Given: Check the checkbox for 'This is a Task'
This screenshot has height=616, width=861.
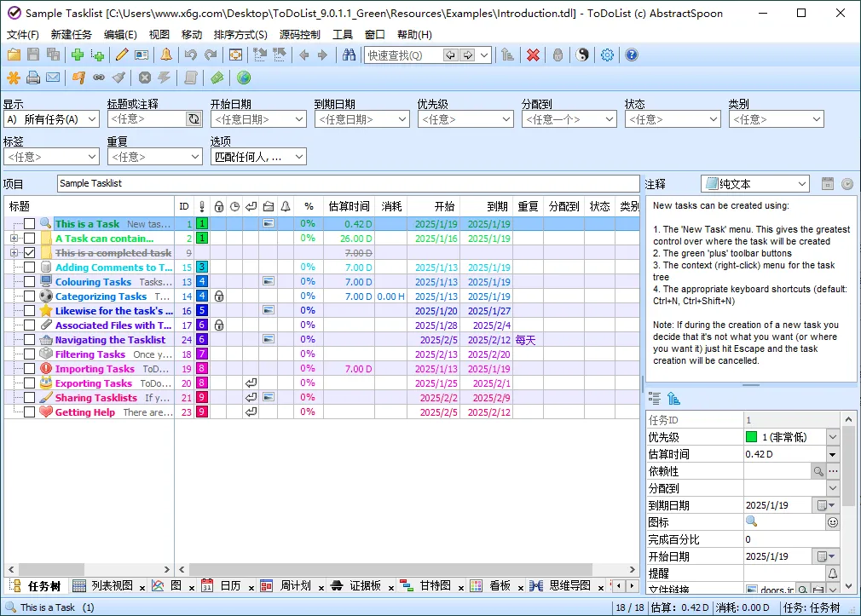Looking at the screenshot, I should coord(28,222).
